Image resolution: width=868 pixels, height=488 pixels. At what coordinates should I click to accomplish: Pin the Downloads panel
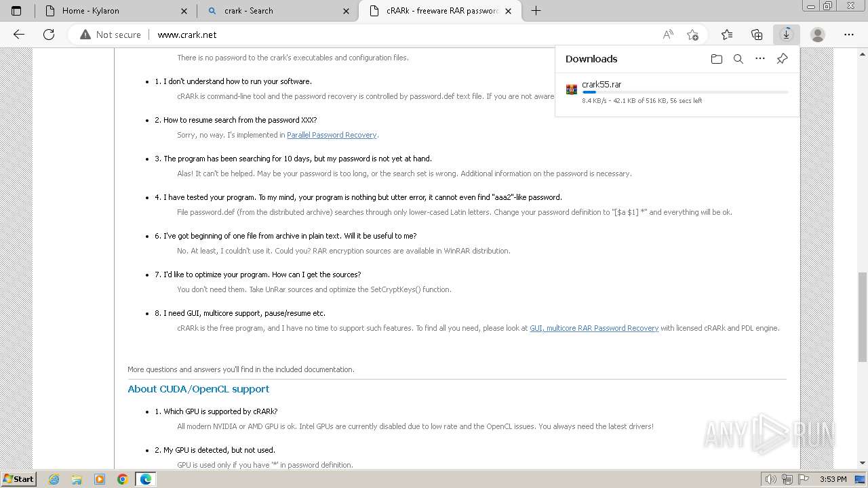(x=782, y=59)
